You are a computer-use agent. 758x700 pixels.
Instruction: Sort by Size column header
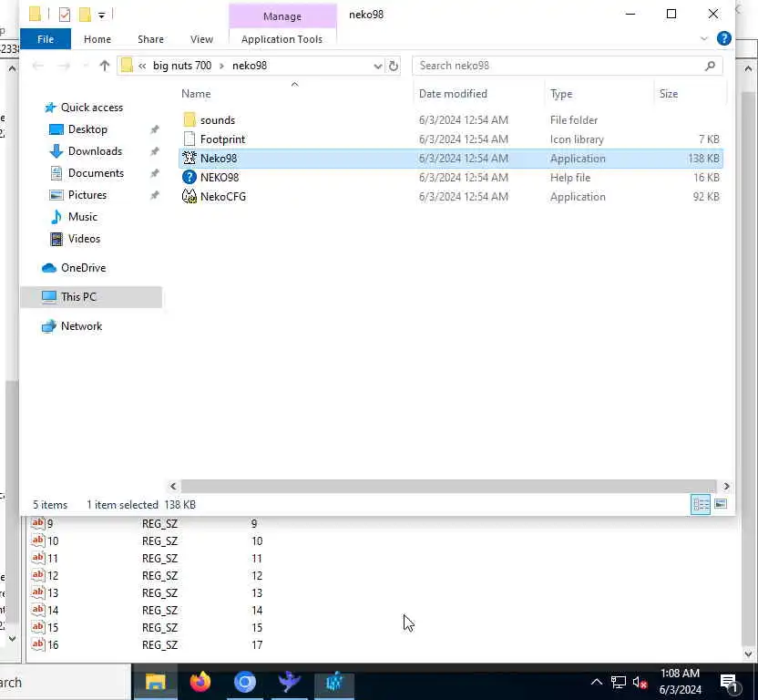coord(668,94)
